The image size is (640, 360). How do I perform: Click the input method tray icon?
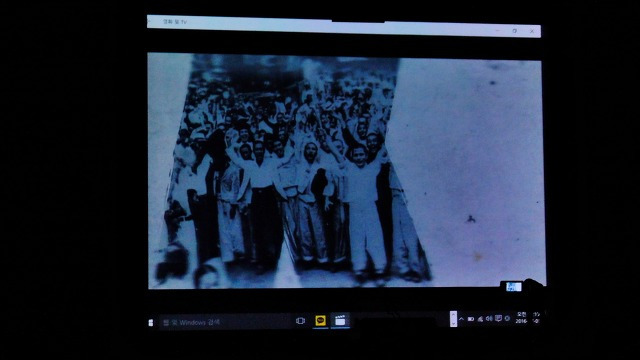507,318
